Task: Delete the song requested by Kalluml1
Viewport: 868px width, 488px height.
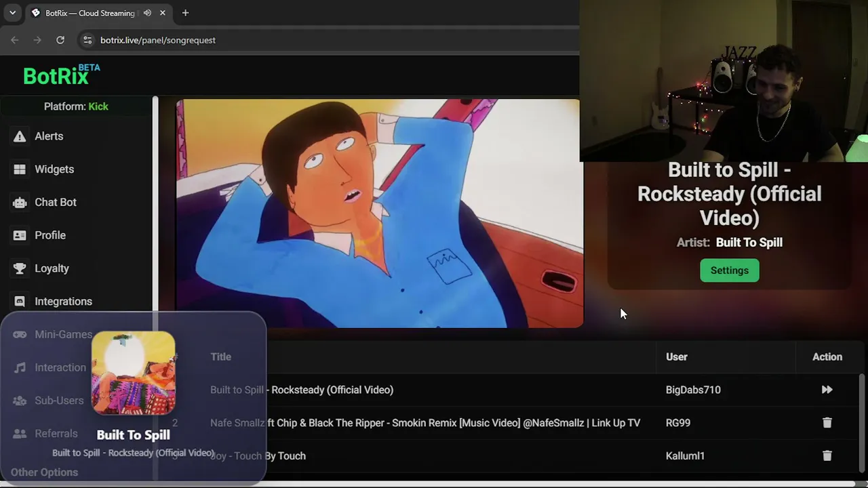Action: click(827, 456)
